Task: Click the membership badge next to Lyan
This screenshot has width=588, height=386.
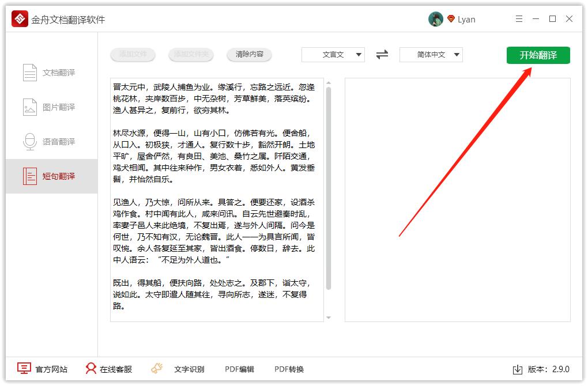Action: point(450,18)
